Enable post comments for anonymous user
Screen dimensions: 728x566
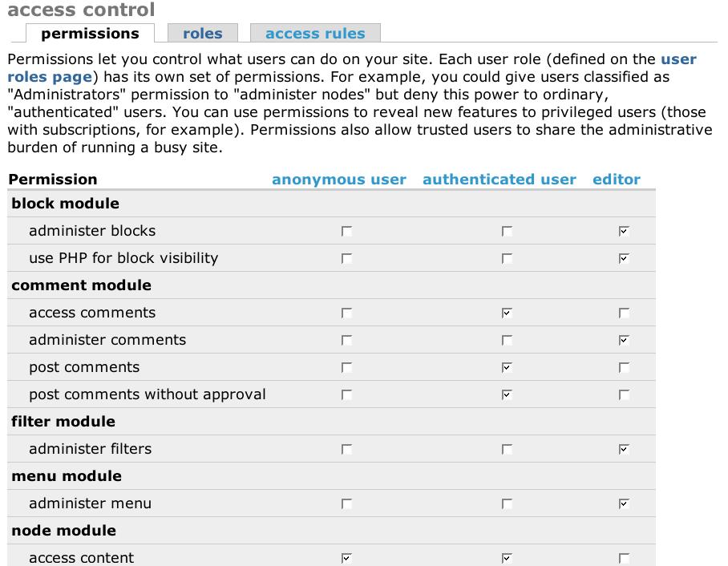(x=346, y=368)
